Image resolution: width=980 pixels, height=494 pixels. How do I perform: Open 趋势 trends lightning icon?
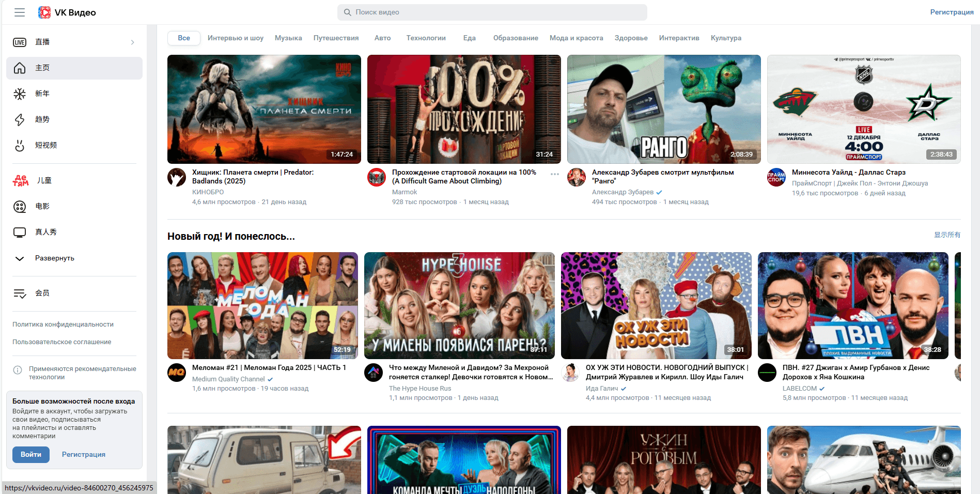point(20,120)
